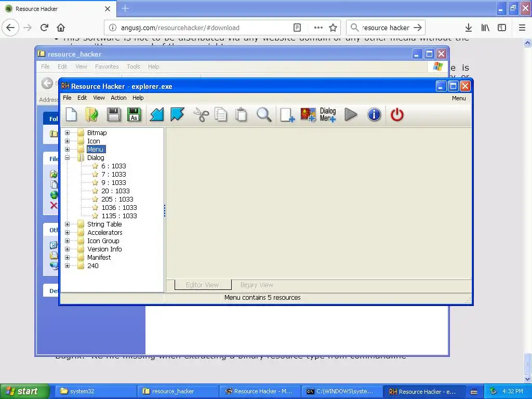Exit via the red power icon
This screenshot has width=532, height=399.
click(x=397, y=114)
